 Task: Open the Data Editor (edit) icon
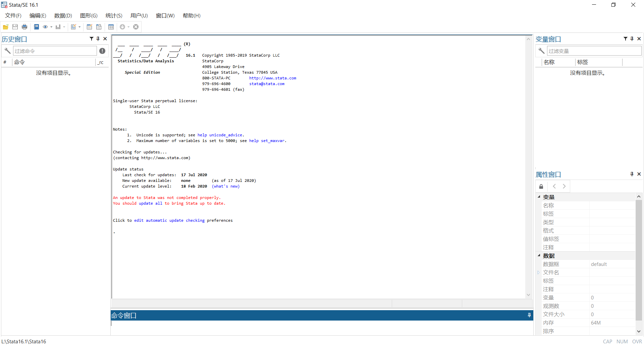[x=89, y=27]
